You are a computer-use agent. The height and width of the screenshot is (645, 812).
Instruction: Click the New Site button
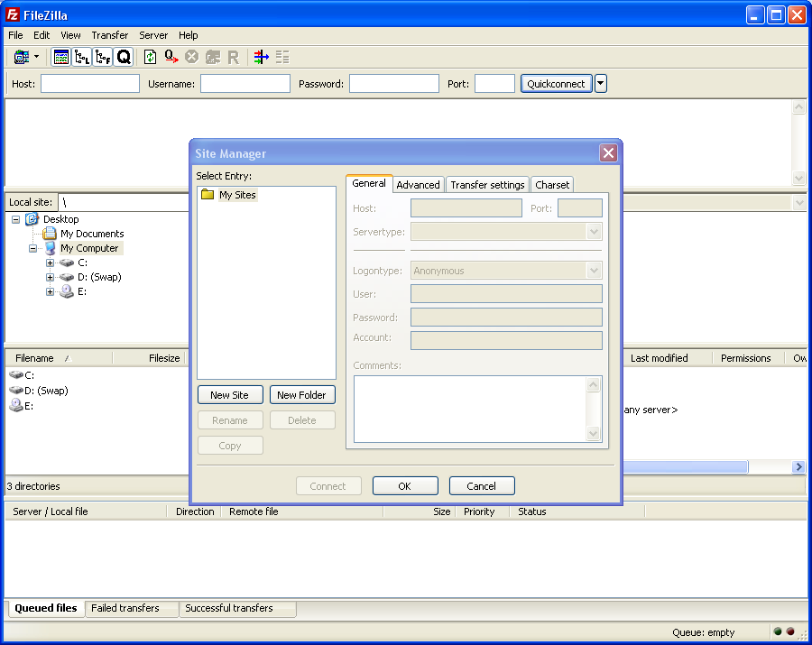pos(230,395)
